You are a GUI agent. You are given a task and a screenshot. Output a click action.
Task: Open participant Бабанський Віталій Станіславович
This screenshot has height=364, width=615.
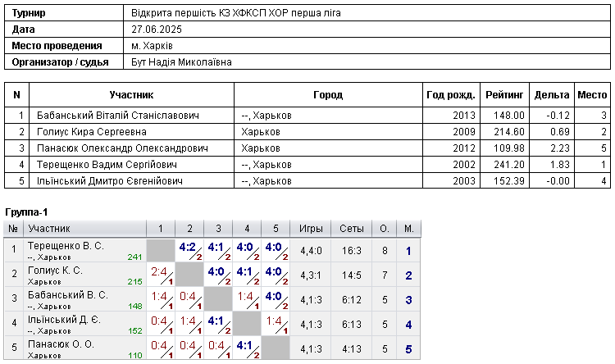117,116
